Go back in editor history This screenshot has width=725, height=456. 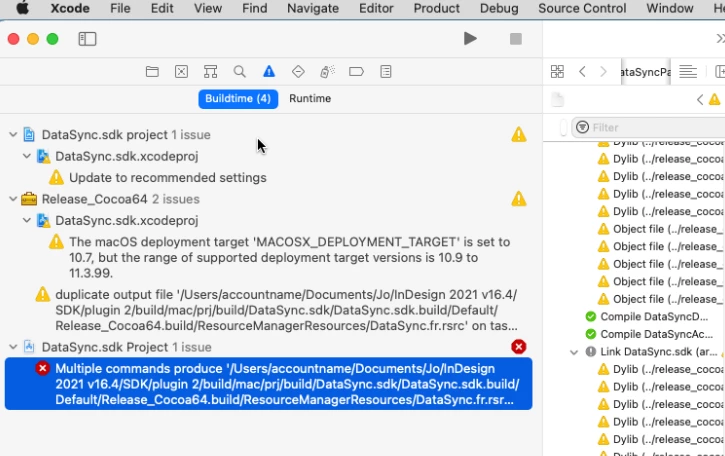point(583,72)
